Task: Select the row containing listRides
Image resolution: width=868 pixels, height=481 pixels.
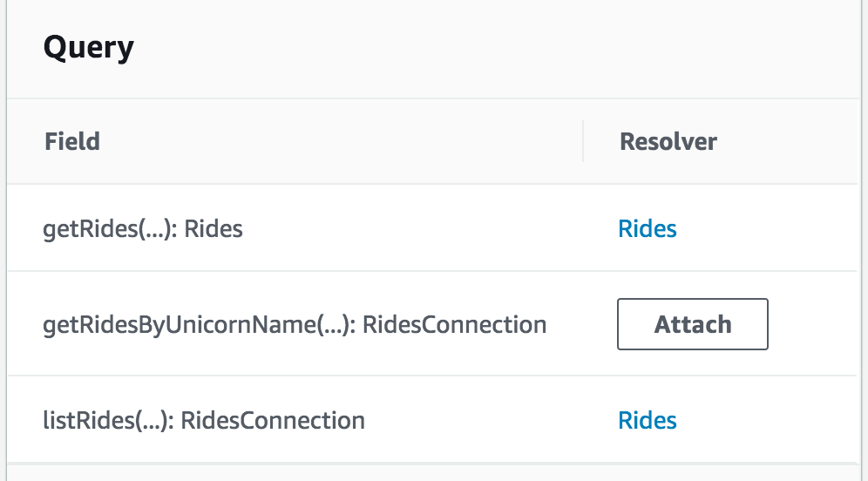Action: pyautogui.click(x=432, y=420)
